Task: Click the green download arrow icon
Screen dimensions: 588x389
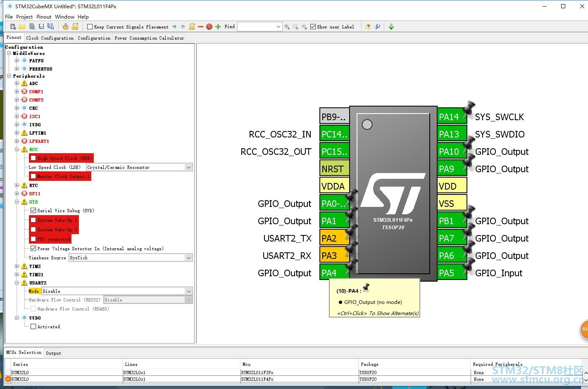Action: pos(391,27)
